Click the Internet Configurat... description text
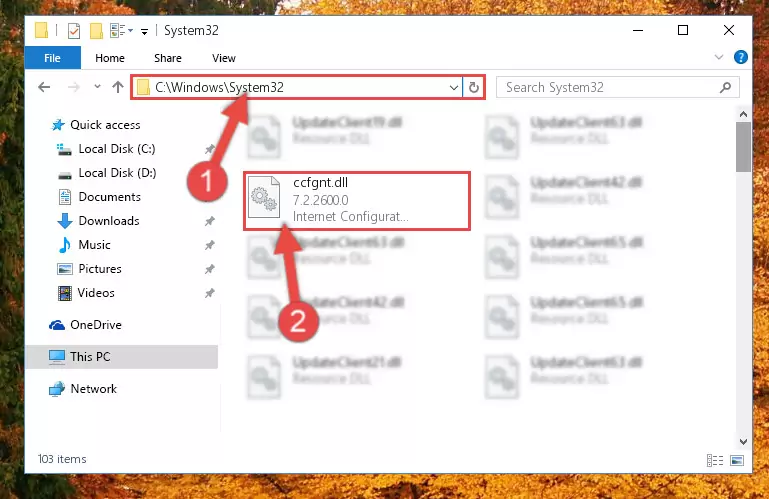 [x=350, y=216]
